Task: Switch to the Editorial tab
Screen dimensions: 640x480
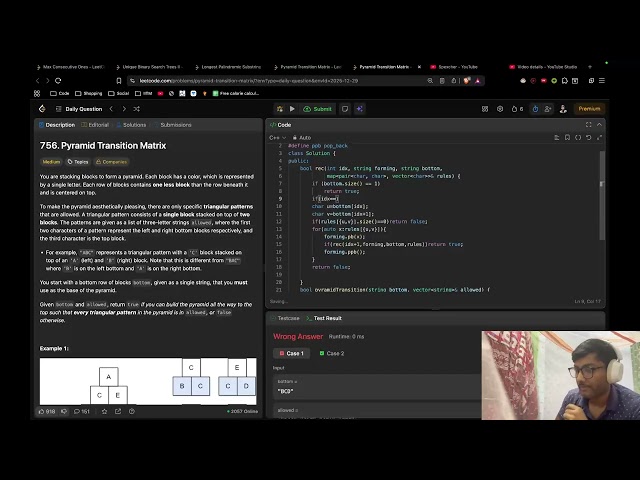Action: [x=97, y=125]
